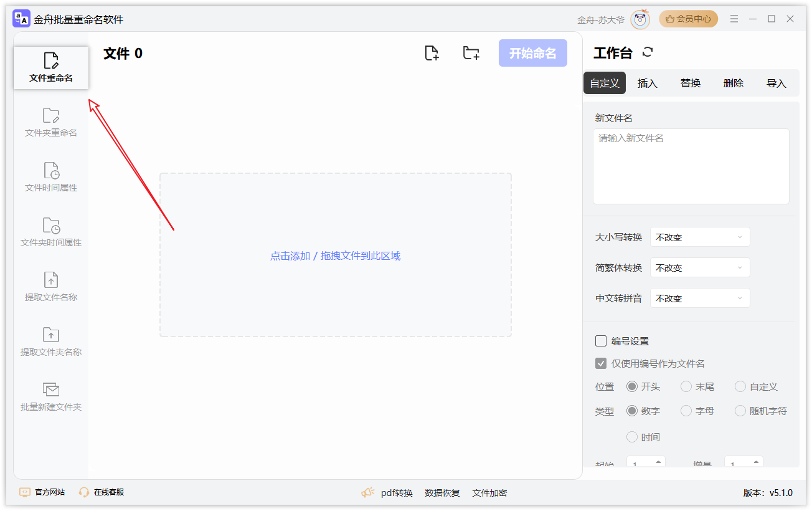Open the 文件夹重命名 sidebar tool
The height and width of the screenshot is (511, 812).
(x=51, y=123)
